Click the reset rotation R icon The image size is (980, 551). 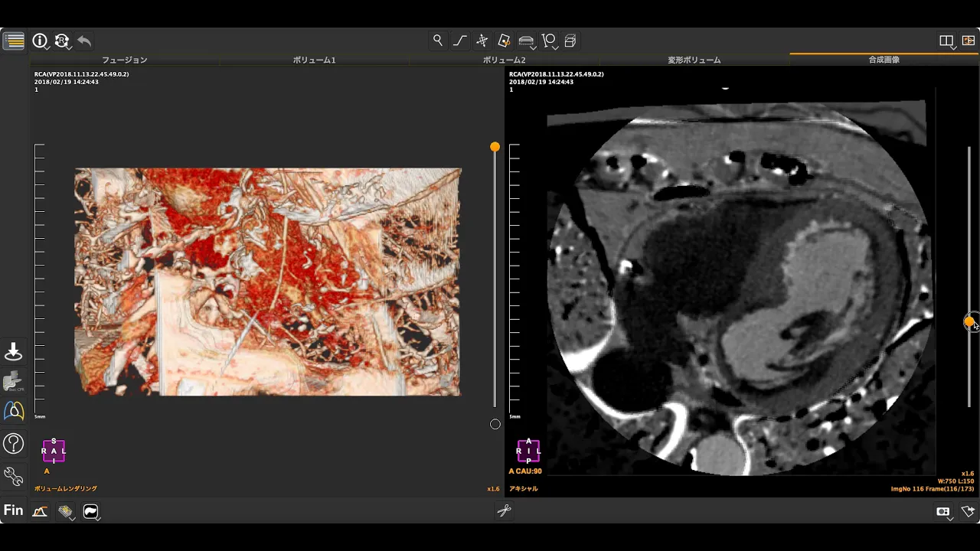(x=62, y=41)
